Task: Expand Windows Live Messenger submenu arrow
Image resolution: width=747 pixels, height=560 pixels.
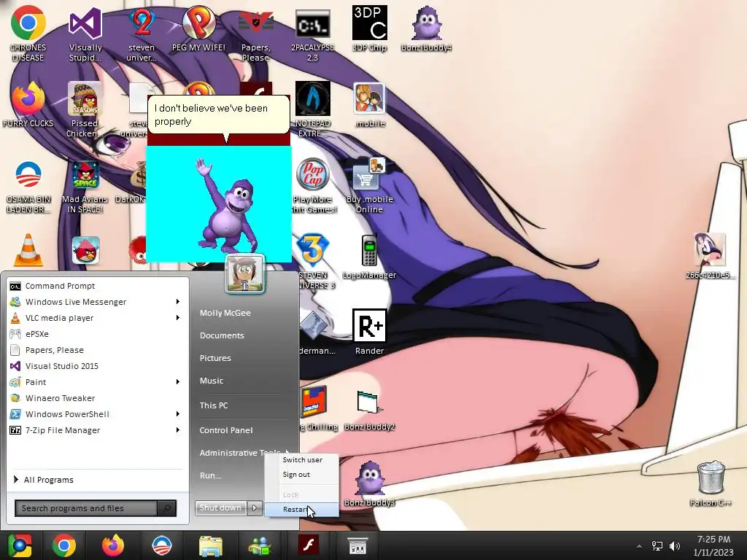Action: click(178, 301)
